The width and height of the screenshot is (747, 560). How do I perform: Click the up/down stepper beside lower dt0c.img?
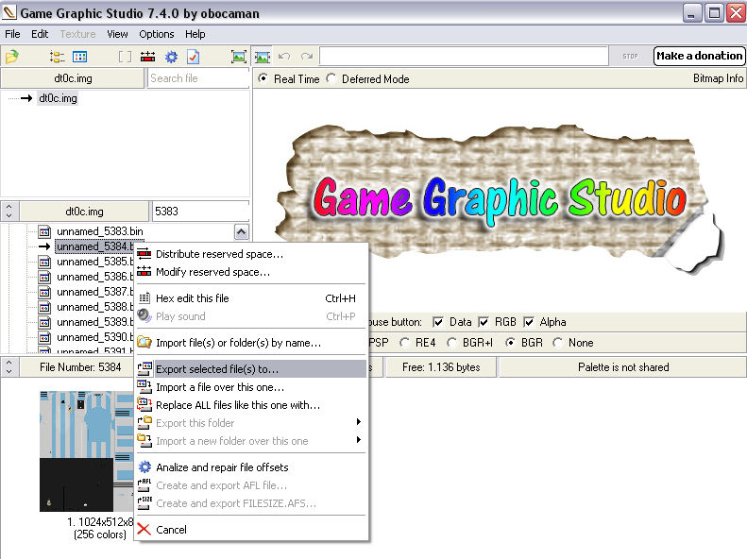click(x=9, y=211)
